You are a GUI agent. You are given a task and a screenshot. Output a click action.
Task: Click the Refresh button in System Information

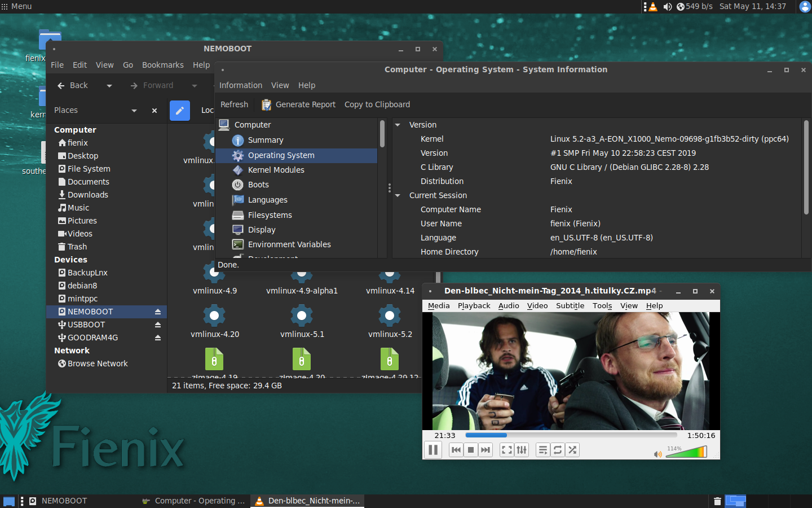point(234,104)
